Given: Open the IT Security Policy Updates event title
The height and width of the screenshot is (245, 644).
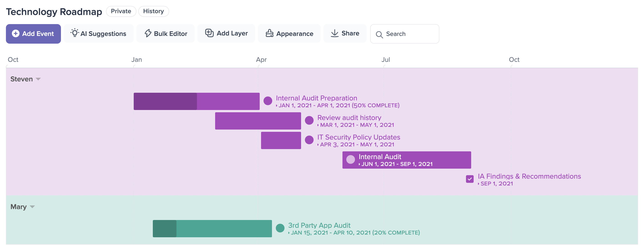Looking at the screenshot, I should coord(359,137).
